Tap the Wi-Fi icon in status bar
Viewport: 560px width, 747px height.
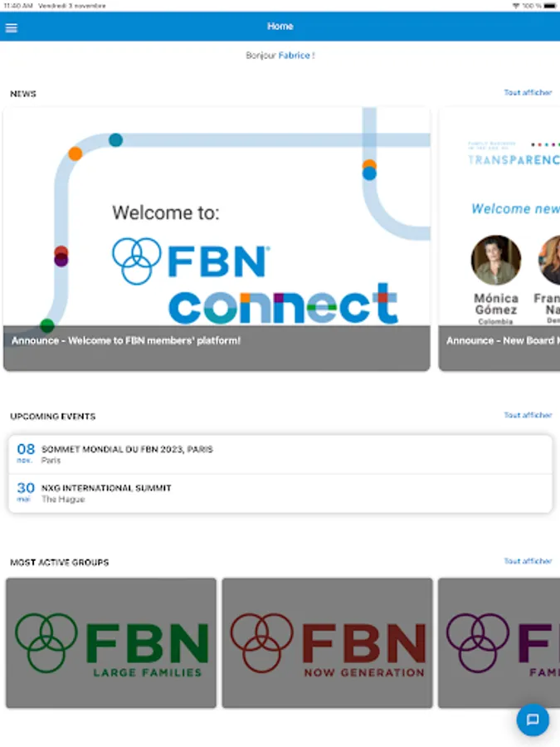[516, 6]
